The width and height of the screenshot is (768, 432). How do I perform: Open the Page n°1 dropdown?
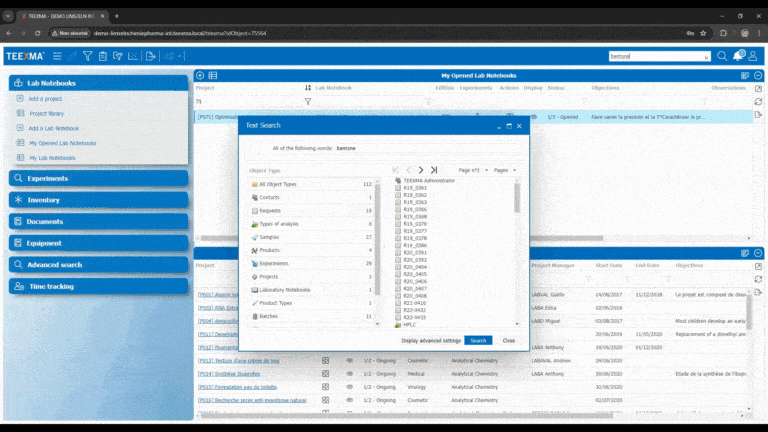pyautogui.click(x=473, y=170)
